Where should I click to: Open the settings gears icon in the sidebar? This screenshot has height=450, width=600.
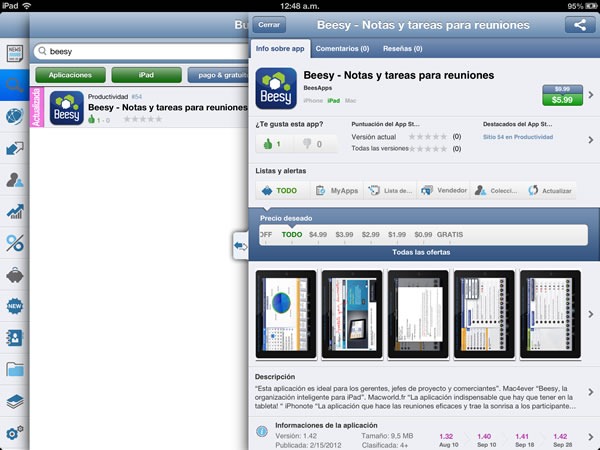click(15, 432)
